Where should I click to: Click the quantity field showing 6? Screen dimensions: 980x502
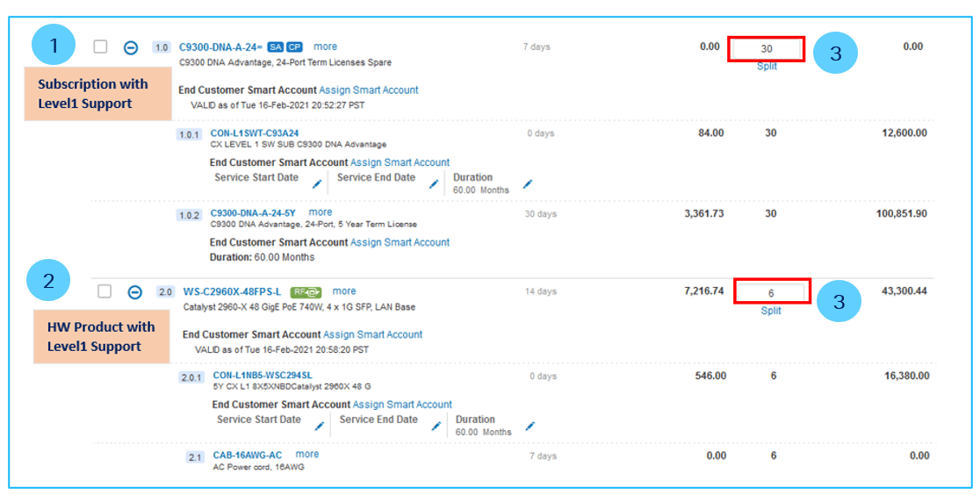(771, 292)
